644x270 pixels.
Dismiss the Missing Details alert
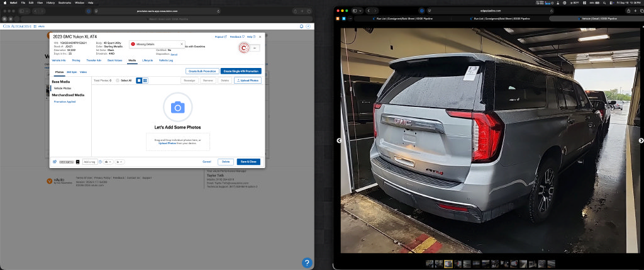(182, 43)
